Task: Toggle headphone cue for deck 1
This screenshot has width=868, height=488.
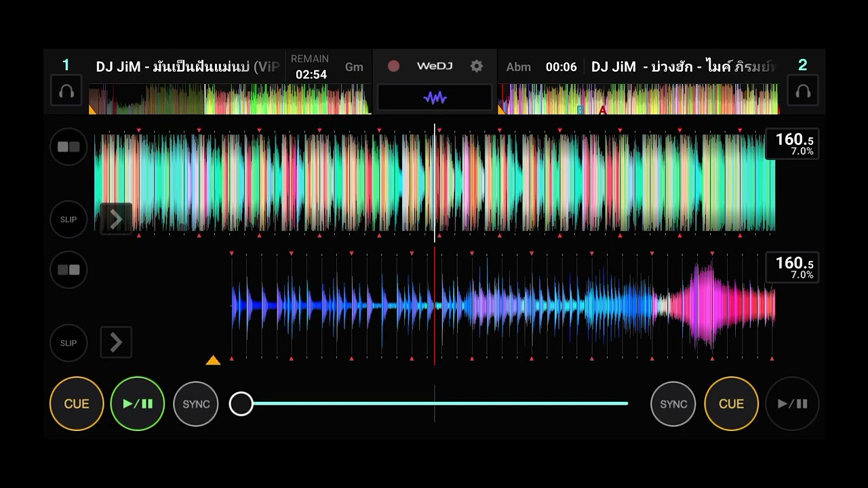Action: [x=66, y=91]
